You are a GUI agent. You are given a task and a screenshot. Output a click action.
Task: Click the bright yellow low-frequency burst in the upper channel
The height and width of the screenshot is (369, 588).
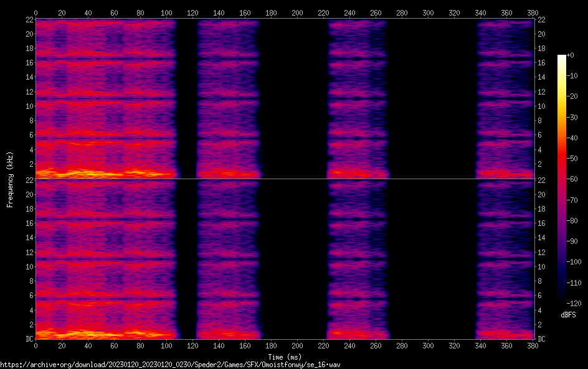point(75,173)
